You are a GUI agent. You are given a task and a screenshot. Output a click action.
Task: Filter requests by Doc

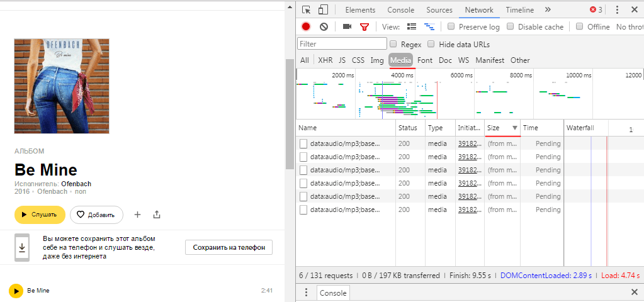[x=445, y=60]
